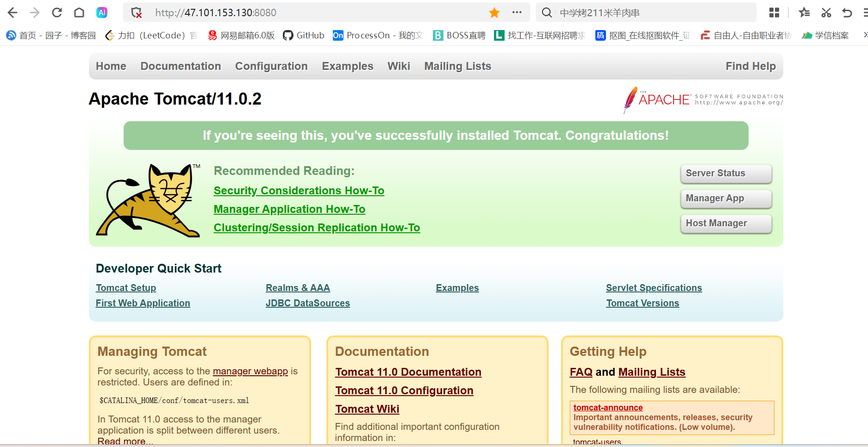
Task: Open Tomcat 11.0 Documentation link
Action: pyautogui.click(x=408, y=372)
